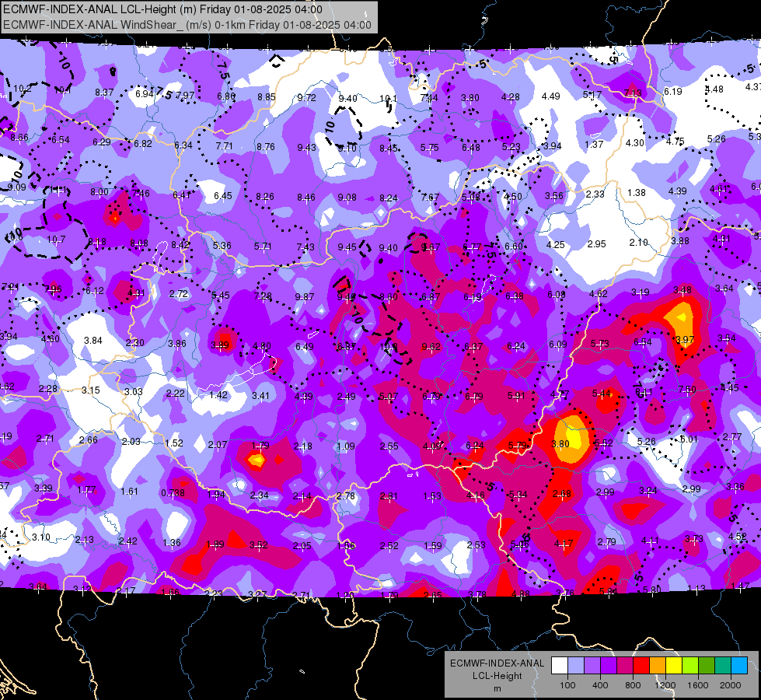
Task: Click the grid value '3.52'
Action: click(x=259, y=545)
